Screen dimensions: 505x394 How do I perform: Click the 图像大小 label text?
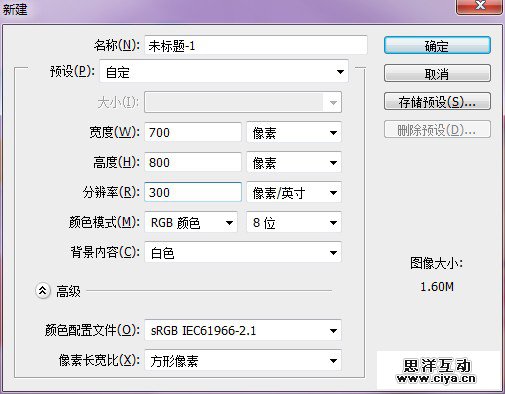[436, 263]
